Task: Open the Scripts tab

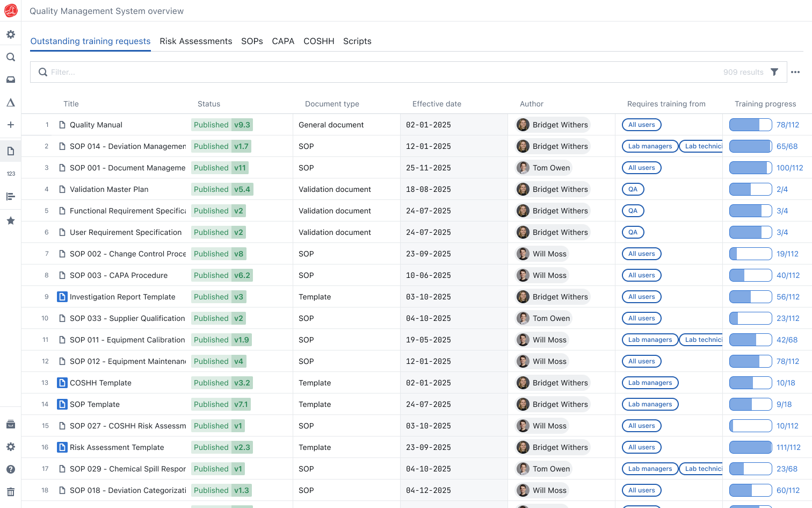Action: (x=357, y=41)
